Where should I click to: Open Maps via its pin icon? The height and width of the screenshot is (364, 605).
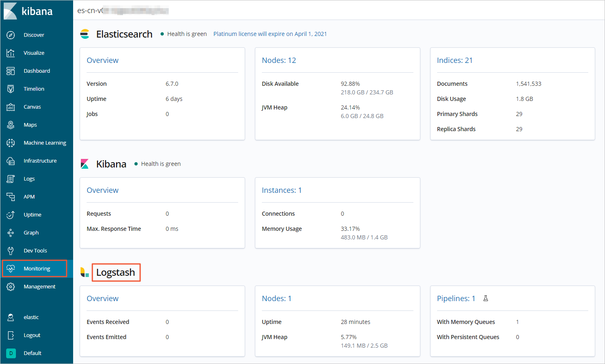tap(11, 125)
